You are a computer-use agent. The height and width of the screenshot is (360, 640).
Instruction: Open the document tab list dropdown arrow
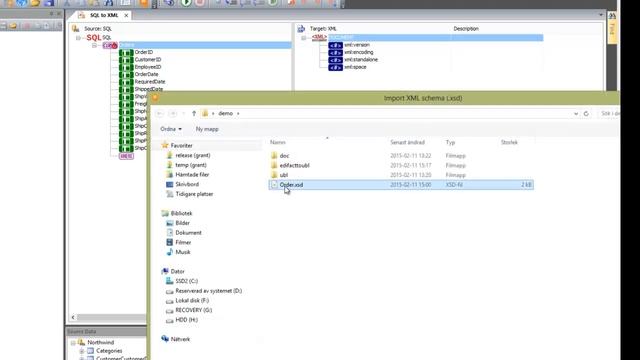point(600,15)
